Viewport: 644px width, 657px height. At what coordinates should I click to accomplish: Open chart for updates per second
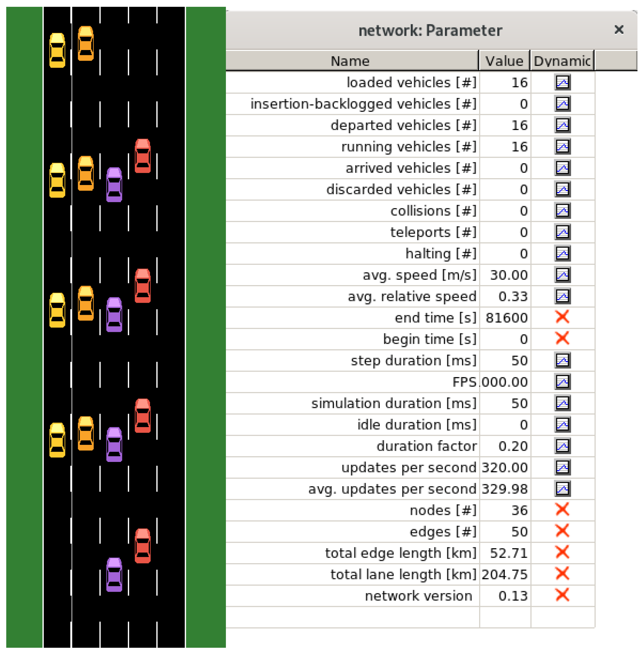562,467
